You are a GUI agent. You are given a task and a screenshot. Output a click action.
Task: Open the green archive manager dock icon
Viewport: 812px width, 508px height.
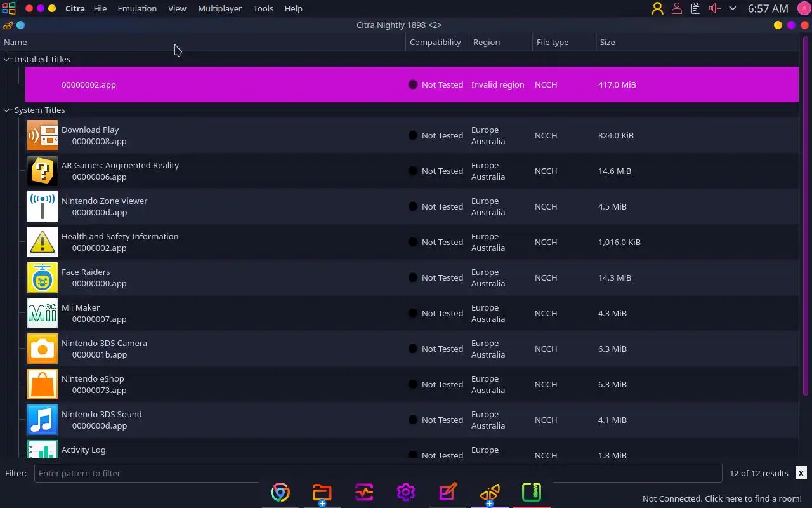(532, 492)
